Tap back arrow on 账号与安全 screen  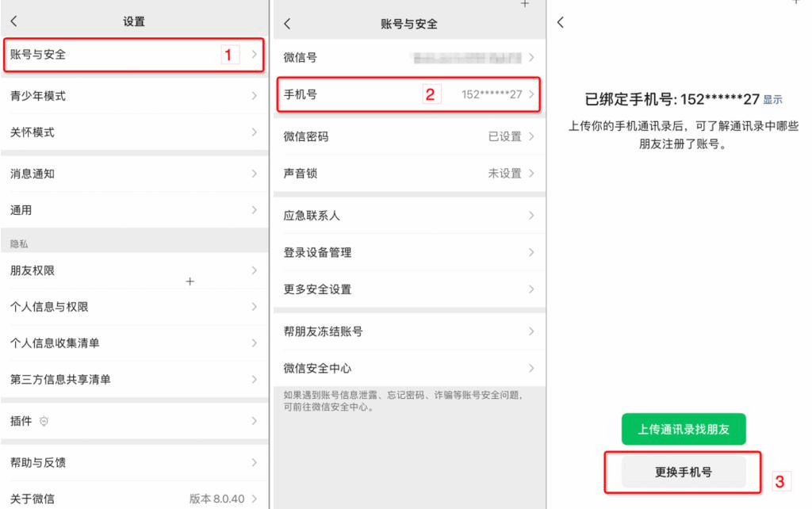pyautogui.click(x=287, y=24)
